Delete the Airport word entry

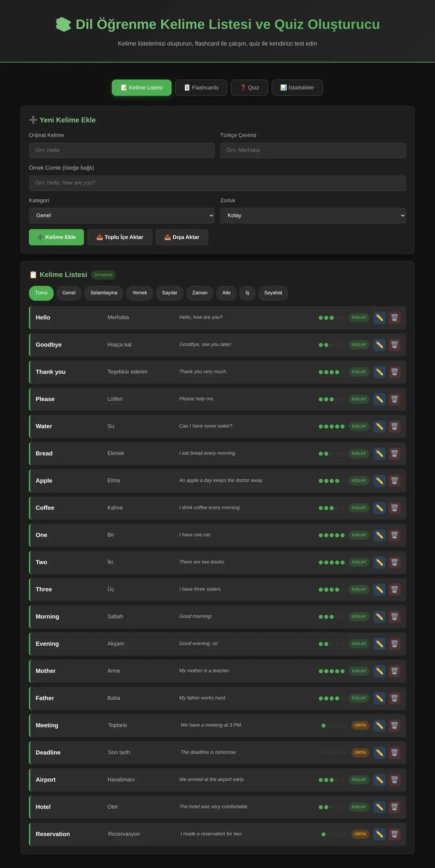pos(395,780)
